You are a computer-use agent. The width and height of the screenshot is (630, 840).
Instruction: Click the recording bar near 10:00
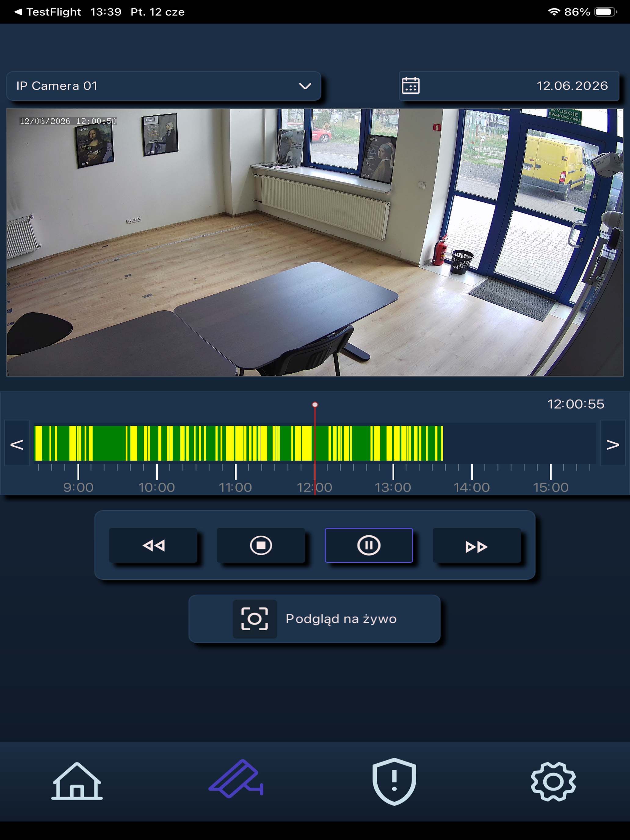coord(157,443)
